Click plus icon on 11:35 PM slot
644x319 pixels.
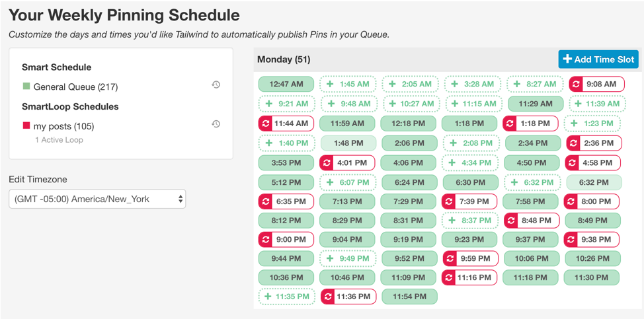[x=268, y=296]
